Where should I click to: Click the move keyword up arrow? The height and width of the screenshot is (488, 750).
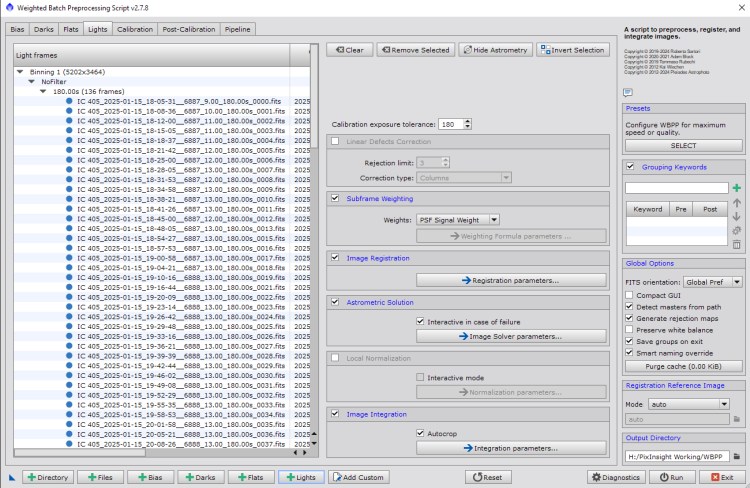pyautogui.click(x=736, y=202)
